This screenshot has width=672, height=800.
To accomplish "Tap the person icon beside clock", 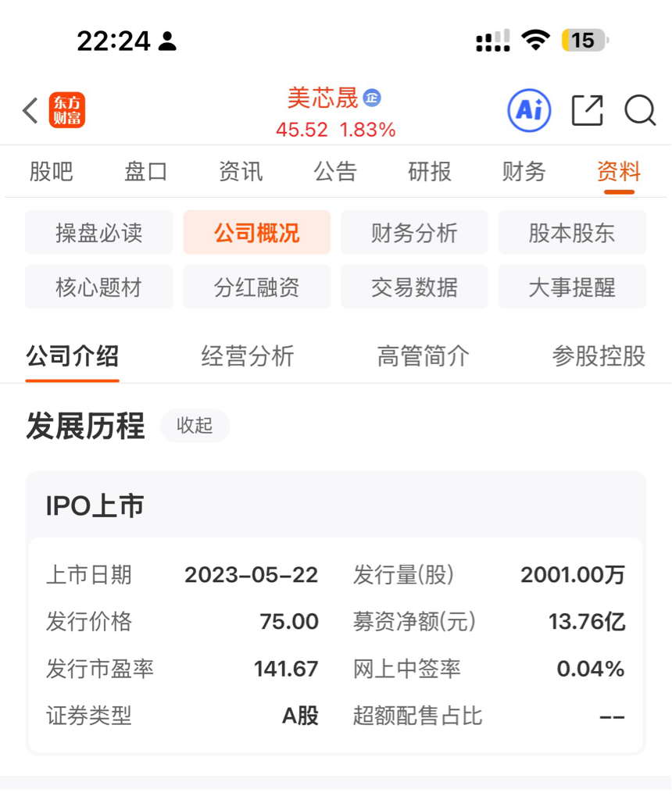I will pos(167,41).
